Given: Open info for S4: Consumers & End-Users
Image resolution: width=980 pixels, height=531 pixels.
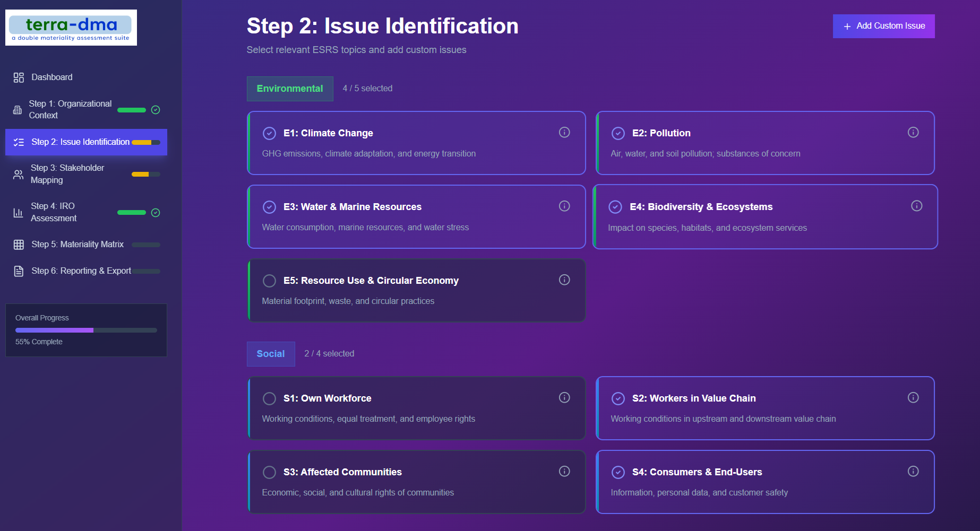Looking at the screenshot, I should (913, 471).
